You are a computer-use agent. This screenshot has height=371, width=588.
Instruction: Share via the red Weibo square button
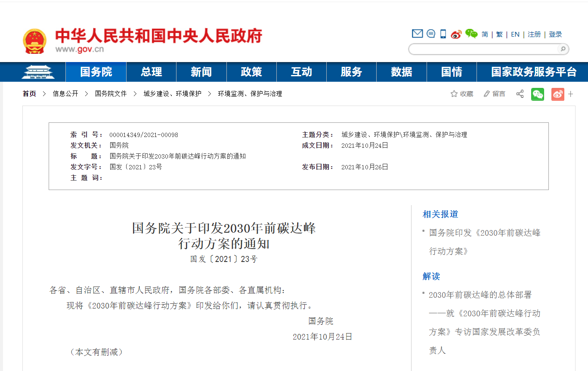pos(557,94)
